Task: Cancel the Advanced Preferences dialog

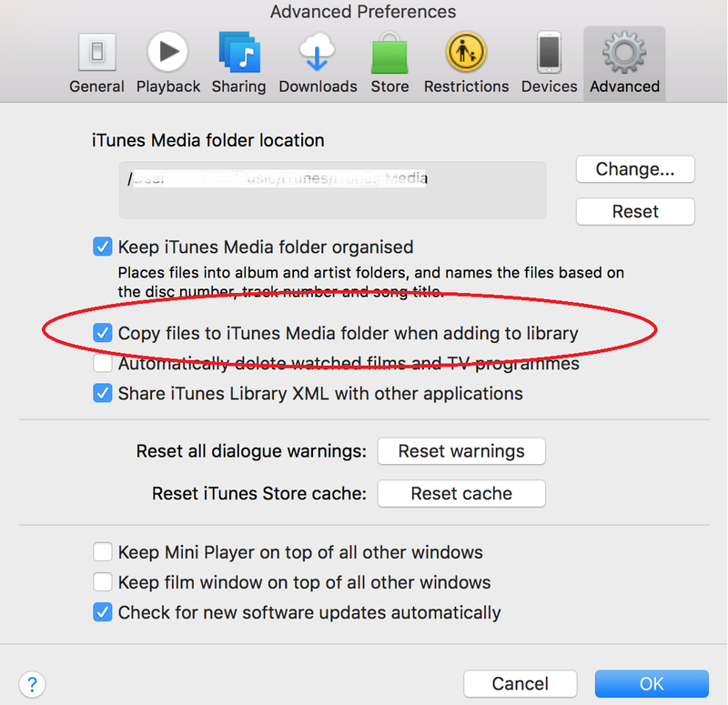Action: pyautogui.click(x=520, y=684)
